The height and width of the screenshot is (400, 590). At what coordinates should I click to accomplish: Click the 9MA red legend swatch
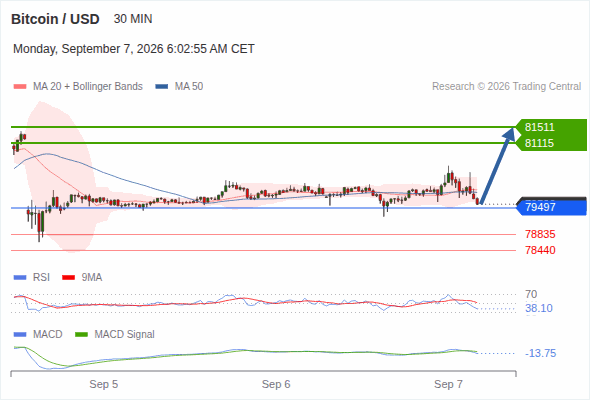pos(68,278)
